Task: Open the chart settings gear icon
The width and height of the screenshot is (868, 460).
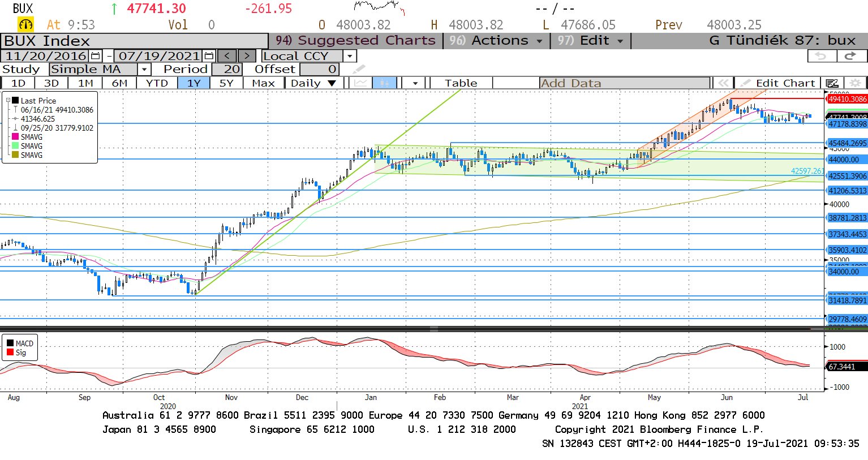Action: coord(855,83)
